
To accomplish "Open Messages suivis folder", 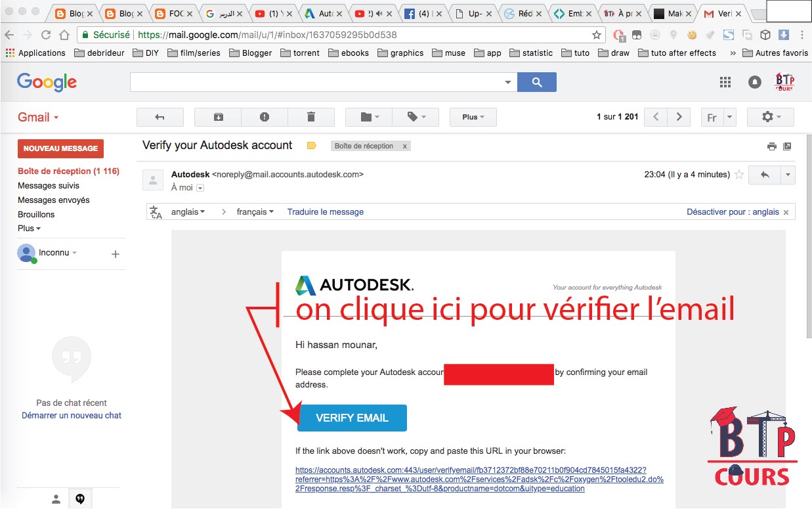I will coord(49,186).
